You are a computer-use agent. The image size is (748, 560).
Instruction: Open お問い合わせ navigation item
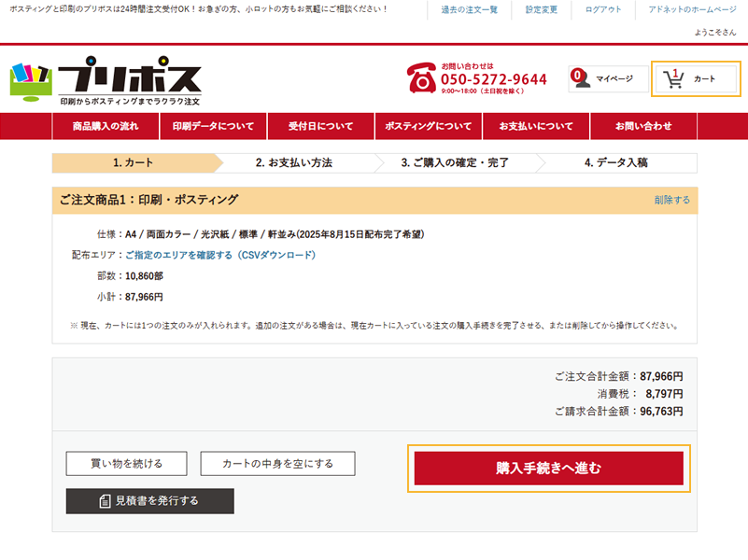point(642,126)
